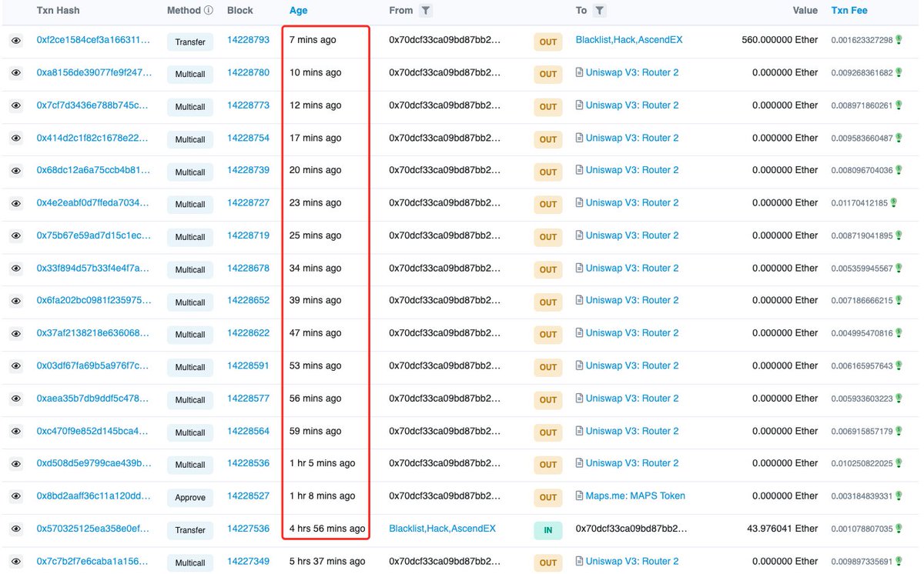The image size is (924, 574).
Task: Open block 14228591
Action: 248,365
